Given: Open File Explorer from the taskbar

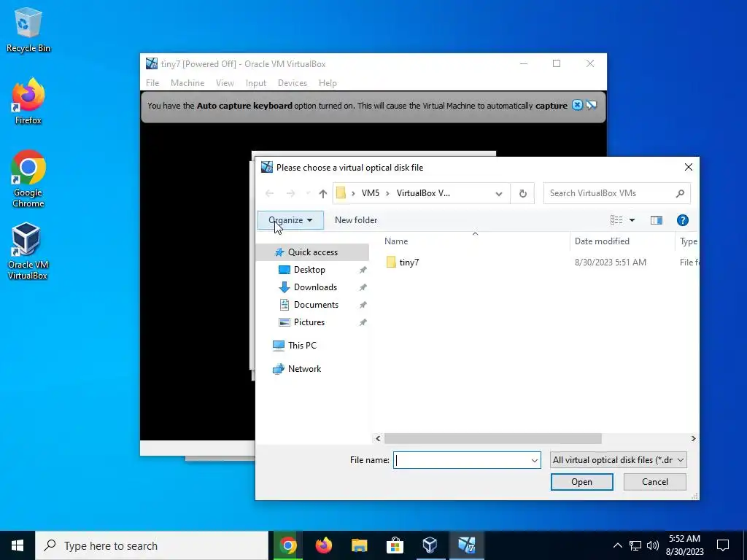Looking at the screenshot, I should (x=359, y=545).
